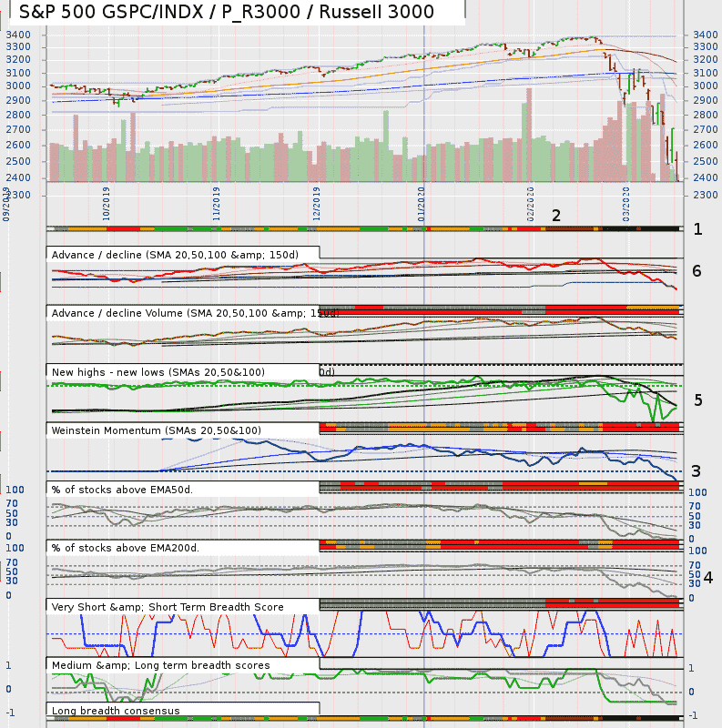
Task: Click the 2300 value on the right price axis
Action: click(706, 195)
